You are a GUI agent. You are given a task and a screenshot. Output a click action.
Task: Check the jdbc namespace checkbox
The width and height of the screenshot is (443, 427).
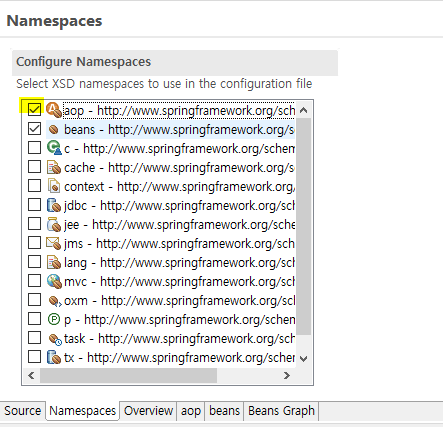click(34, 205)
